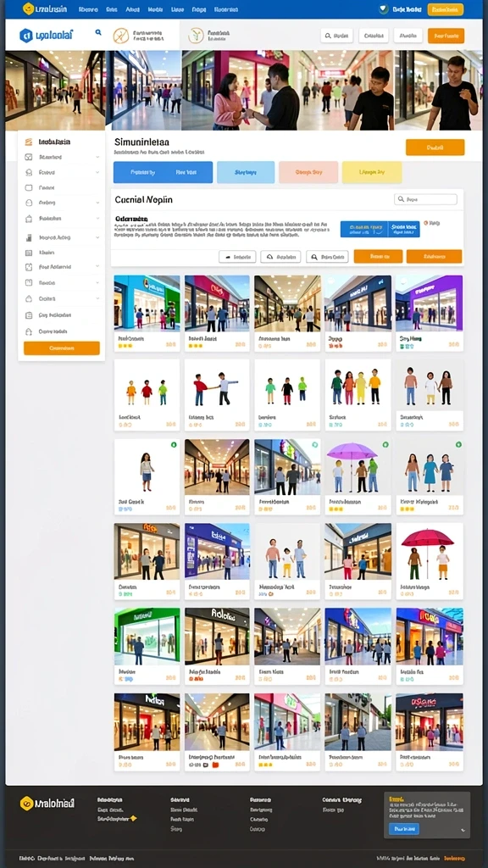Screen dimensions: 488x868
Task: Click the orange button at the sidebar bottom
Action: (61, 348)
